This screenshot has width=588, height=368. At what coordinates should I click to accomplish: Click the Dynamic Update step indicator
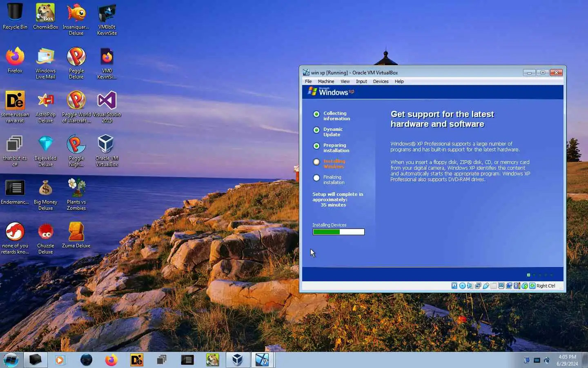[x=316, y=130]
